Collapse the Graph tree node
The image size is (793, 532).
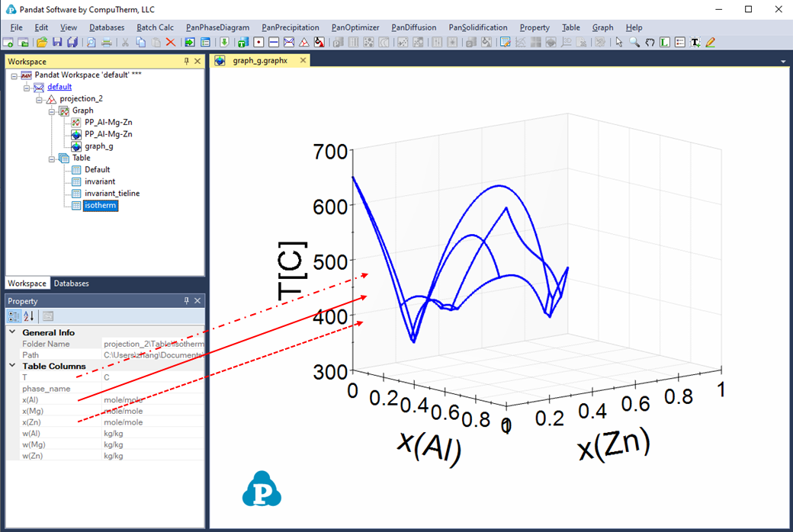(53, 111)
